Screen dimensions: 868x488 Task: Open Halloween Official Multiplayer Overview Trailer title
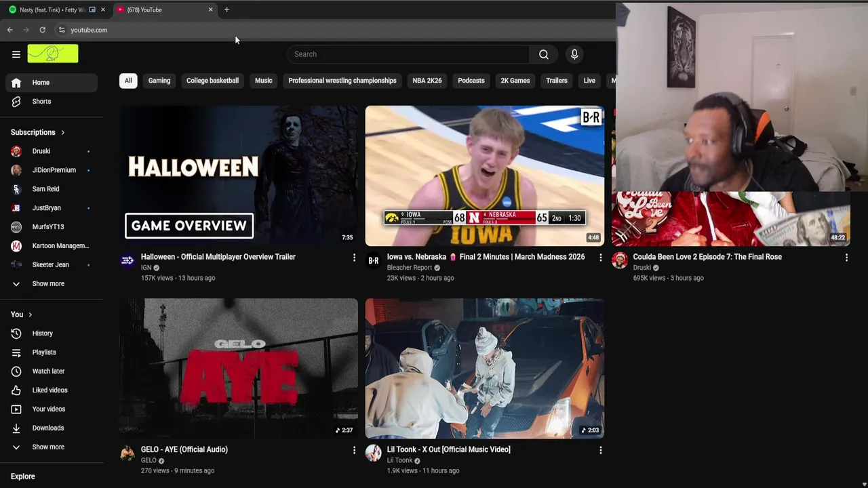tap(218, 257)
